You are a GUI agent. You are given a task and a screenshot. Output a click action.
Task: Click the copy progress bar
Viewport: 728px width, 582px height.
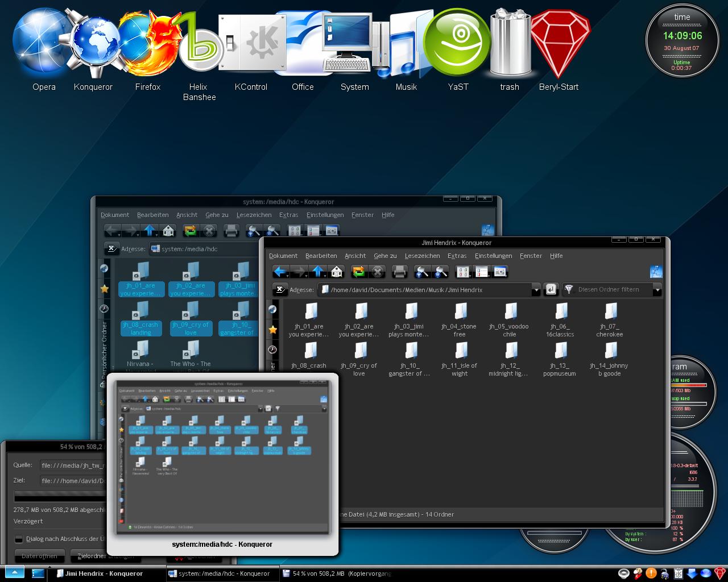60,496
